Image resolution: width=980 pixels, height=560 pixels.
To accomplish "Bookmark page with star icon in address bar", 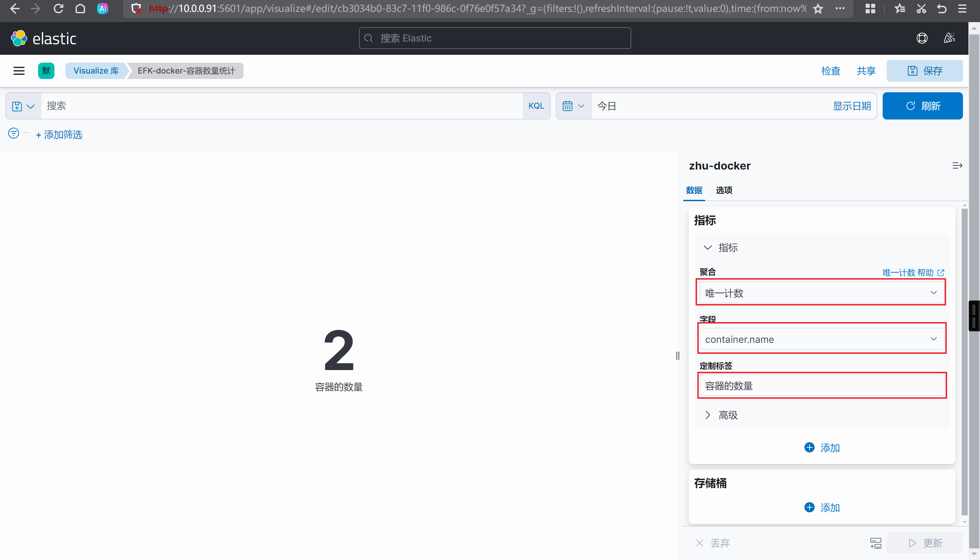I will tap(818, 9).
